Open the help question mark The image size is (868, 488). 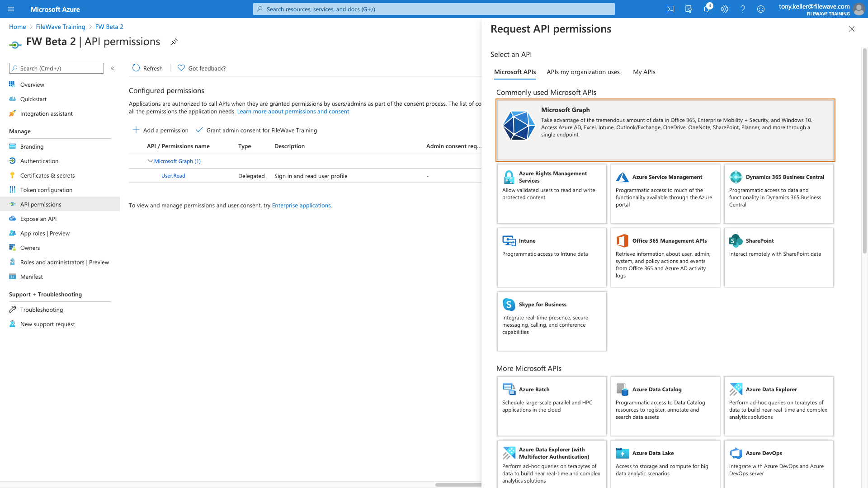pos(743,9)
